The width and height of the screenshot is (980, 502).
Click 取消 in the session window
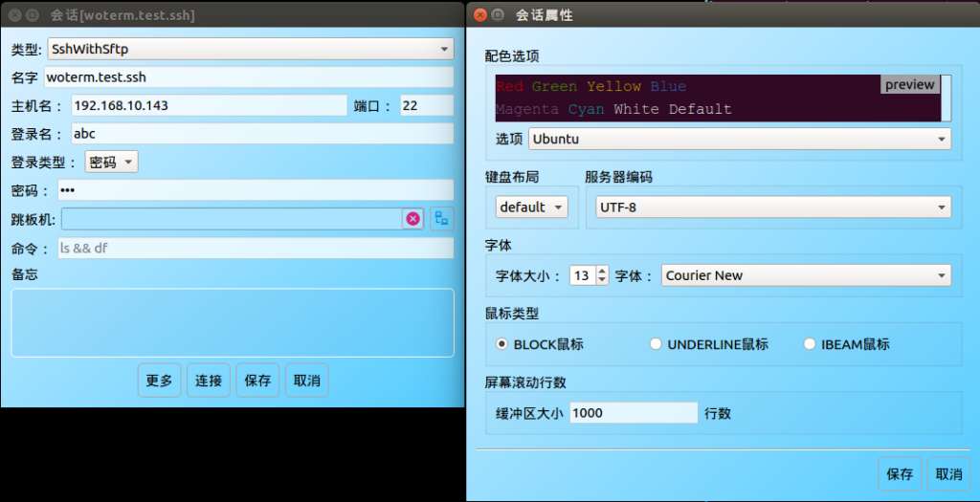307,381
